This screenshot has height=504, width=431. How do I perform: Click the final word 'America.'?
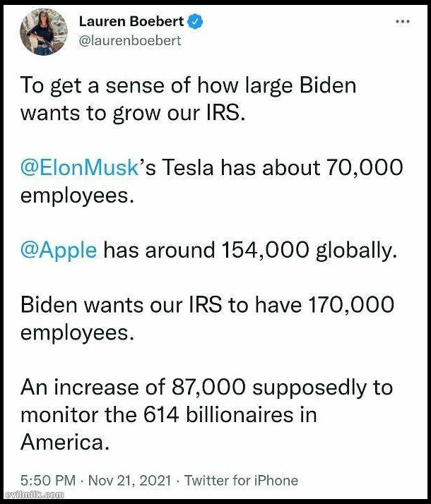[65, 443]
